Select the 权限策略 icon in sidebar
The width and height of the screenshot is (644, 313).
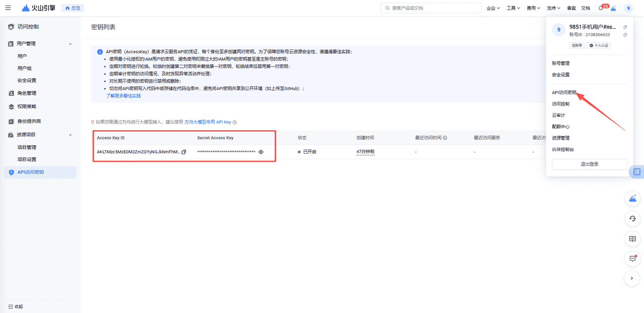click(12, 106)
